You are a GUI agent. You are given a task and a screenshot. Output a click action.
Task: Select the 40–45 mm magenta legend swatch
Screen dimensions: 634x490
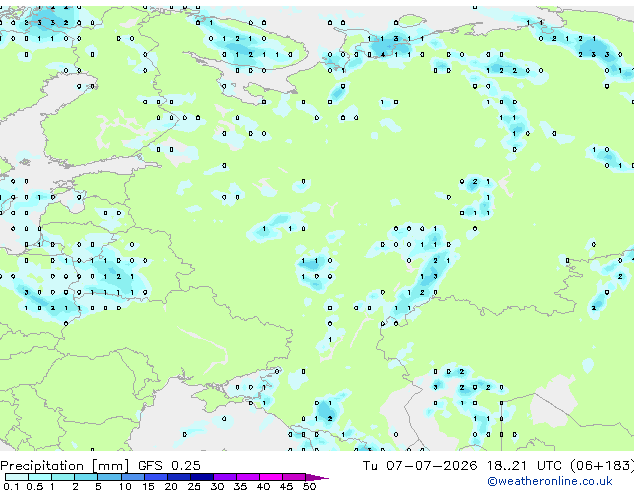tap(271, 477)
